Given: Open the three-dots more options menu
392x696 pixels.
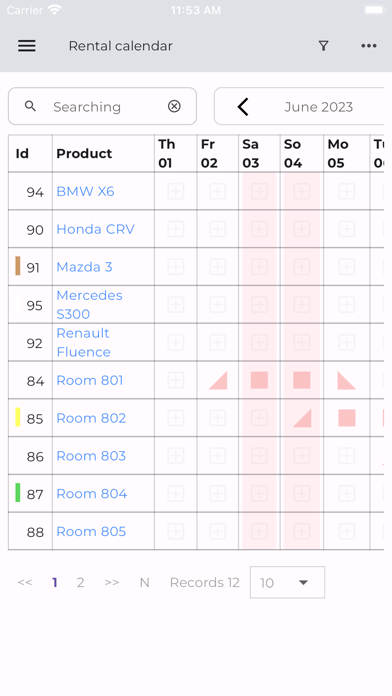Looking at the screenshot, I should click(369, 46).
